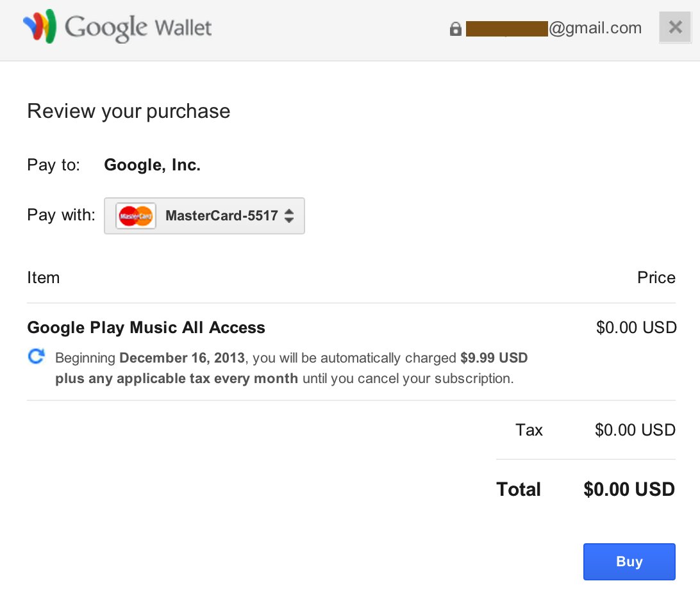The width and height of the screenshot is (700, 606).
Task: Click the Price column header
Action: (656, 278)
